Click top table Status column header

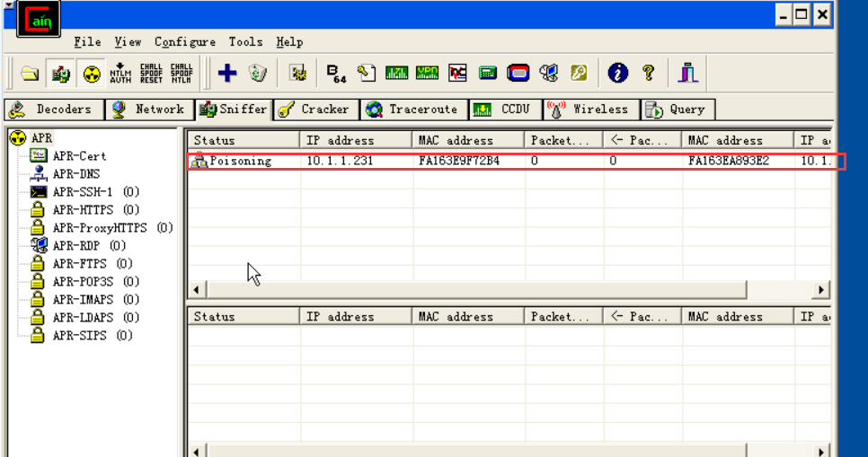coord(244,141)
